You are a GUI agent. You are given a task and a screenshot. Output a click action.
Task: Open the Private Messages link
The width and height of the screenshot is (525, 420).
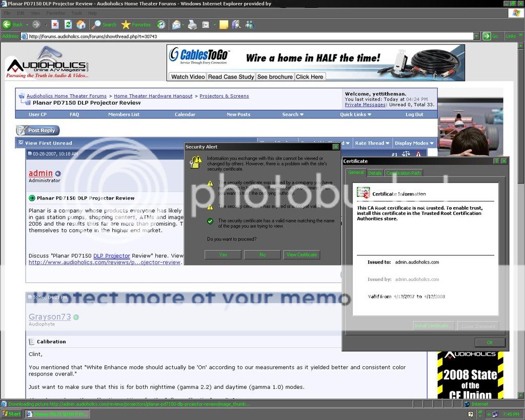tap(365, 105)
